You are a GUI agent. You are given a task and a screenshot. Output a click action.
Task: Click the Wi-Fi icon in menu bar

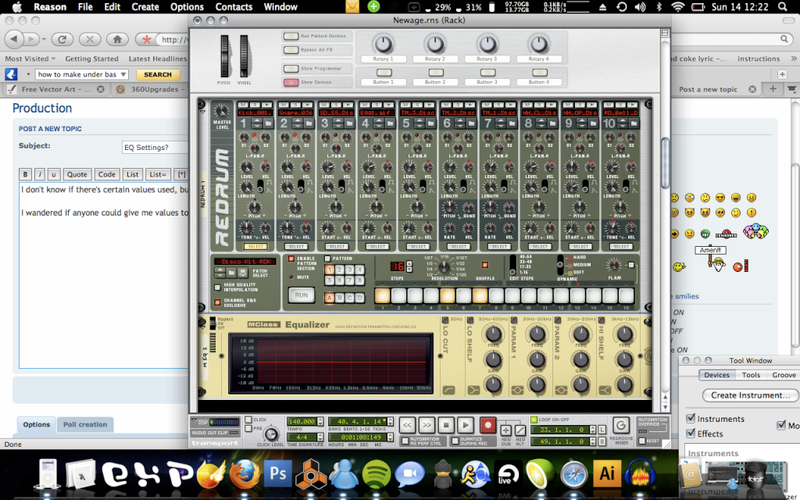[x=678, y=7]
